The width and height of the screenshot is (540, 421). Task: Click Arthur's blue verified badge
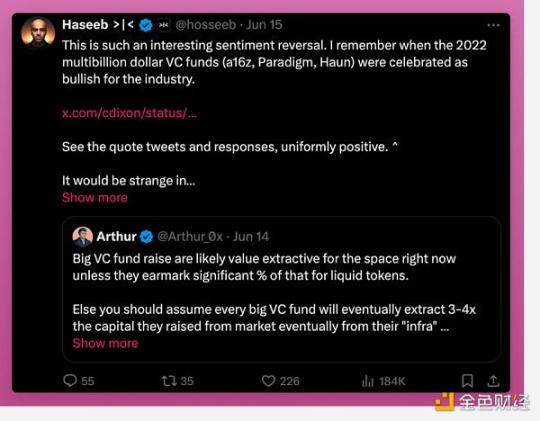click(x=146, y=237)
